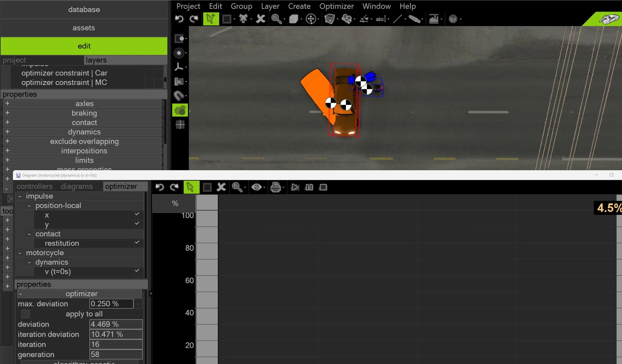Click the green gears simulation icon

click(x=180, y=110)
